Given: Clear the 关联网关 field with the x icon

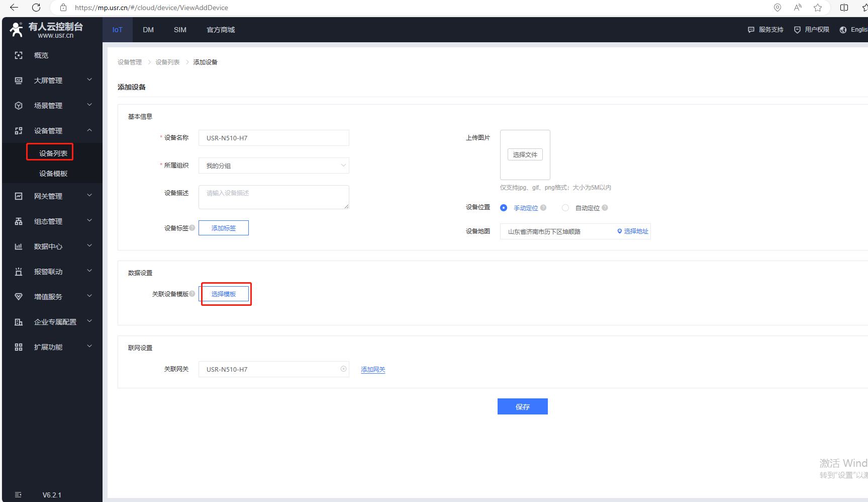Looking at the screenshot, I should click(343, 369).
